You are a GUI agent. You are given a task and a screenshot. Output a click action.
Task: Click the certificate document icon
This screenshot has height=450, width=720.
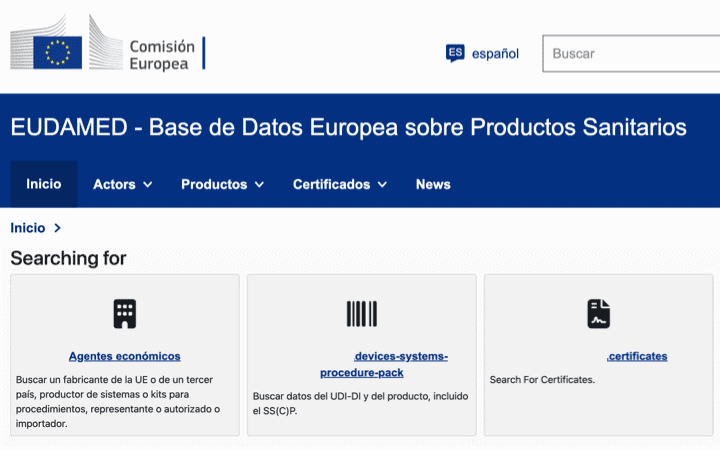pyautogui.click(x=598, y=314)
